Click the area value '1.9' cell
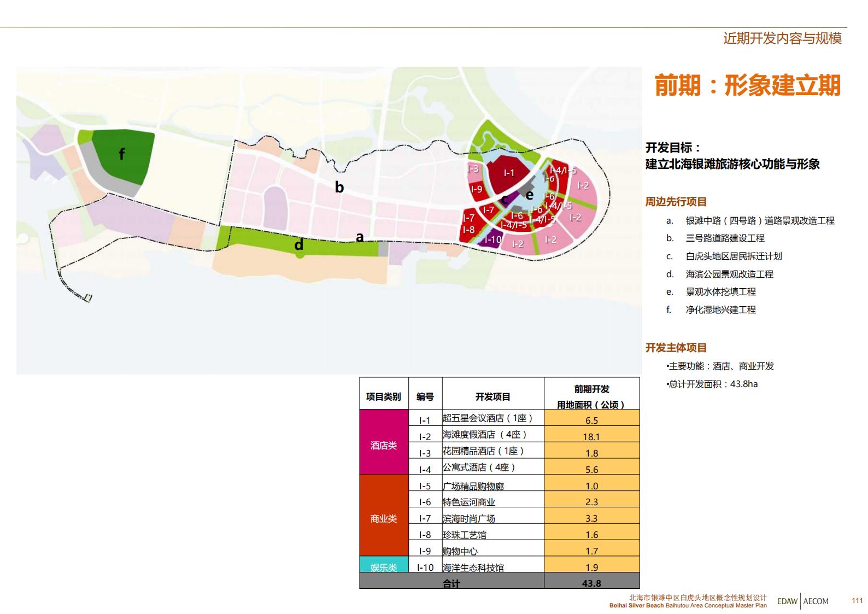The width and height of the screenshot is (868, 614). pos(592,565)
